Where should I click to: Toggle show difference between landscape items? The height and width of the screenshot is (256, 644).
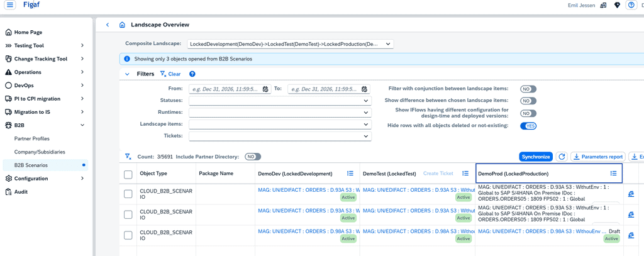point(528,101)
